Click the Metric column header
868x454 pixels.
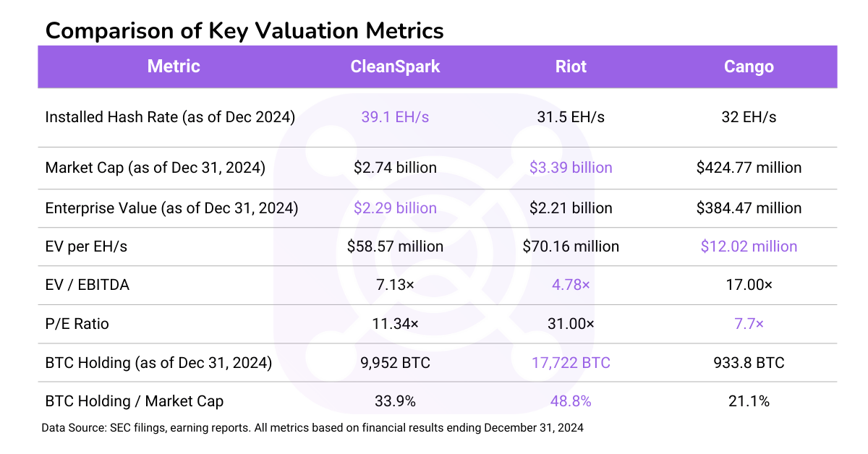click(174, 67)
